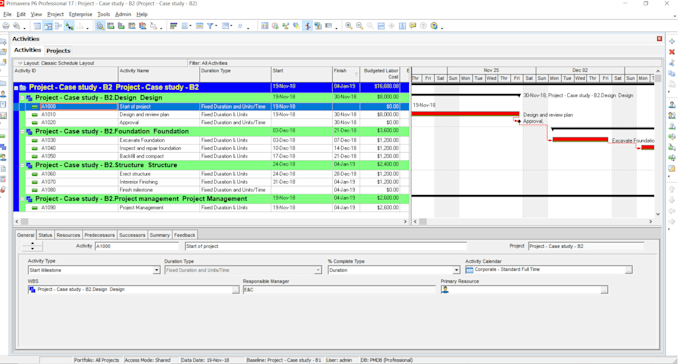Click the globe icon at toolbar end
Viewport: 680px width, 364px height.
(x=434, y=26)
